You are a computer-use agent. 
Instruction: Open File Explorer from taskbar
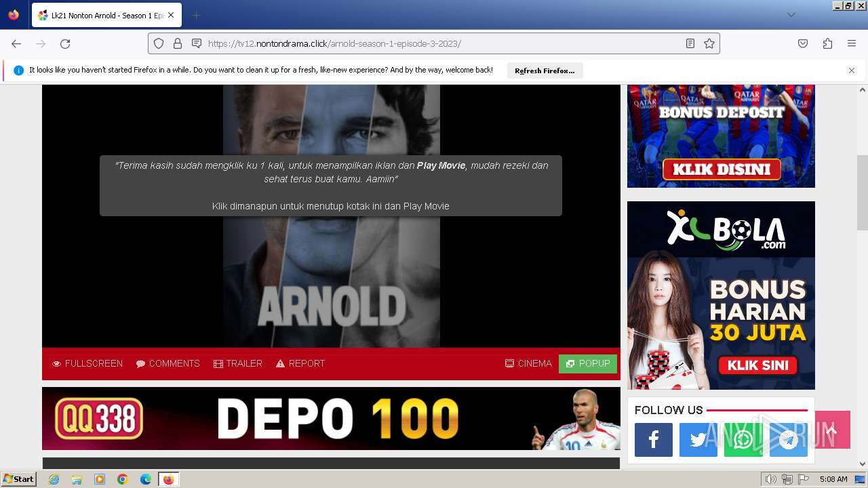pos(77,479)
